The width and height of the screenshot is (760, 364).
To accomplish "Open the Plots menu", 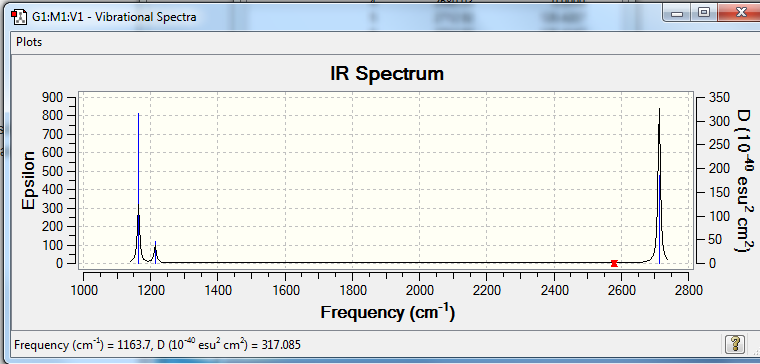I will (x=29, y=42).
